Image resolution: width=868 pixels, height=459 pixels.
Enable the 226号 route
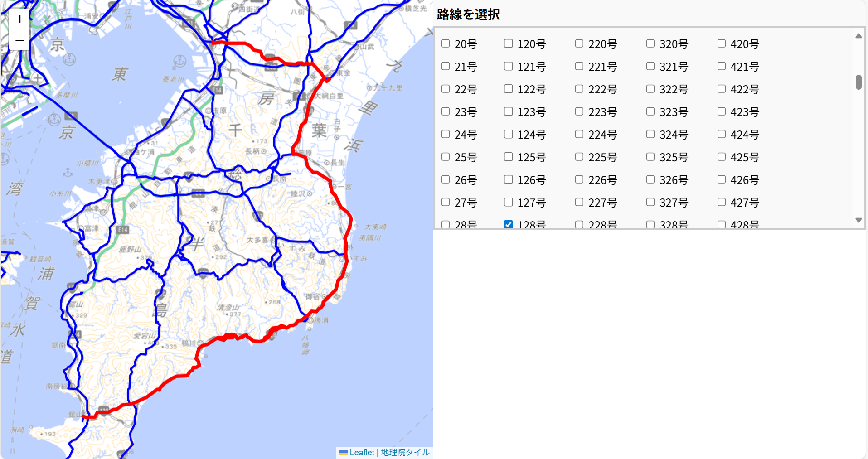click(x=579, y=179)
